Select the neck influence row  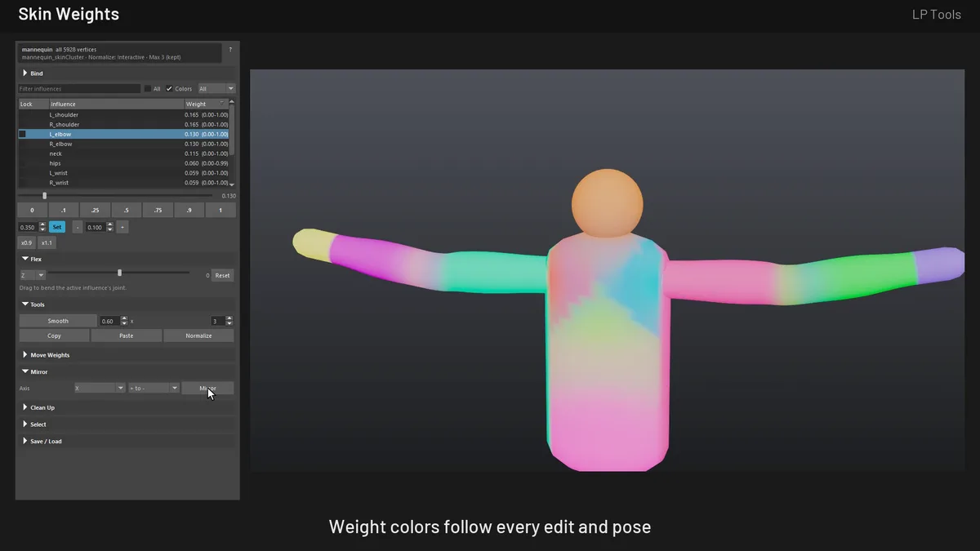pos(123,153)
